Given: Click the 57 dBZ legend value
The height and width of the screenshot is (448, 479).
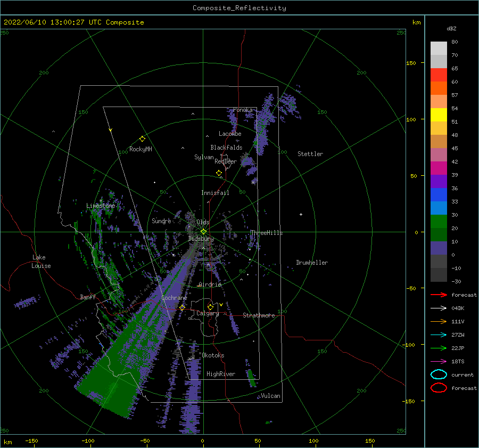Looking at the screenshot, I should coord(455,95).
